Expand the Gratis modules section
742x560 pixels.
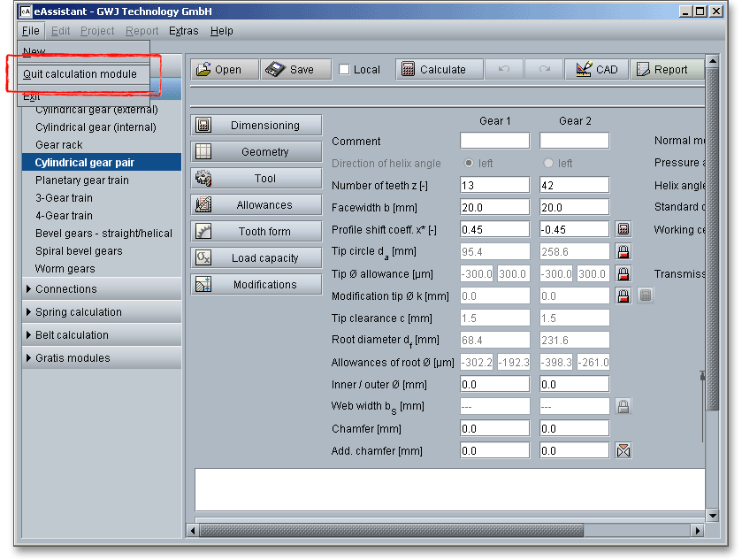tap(72, 357)
